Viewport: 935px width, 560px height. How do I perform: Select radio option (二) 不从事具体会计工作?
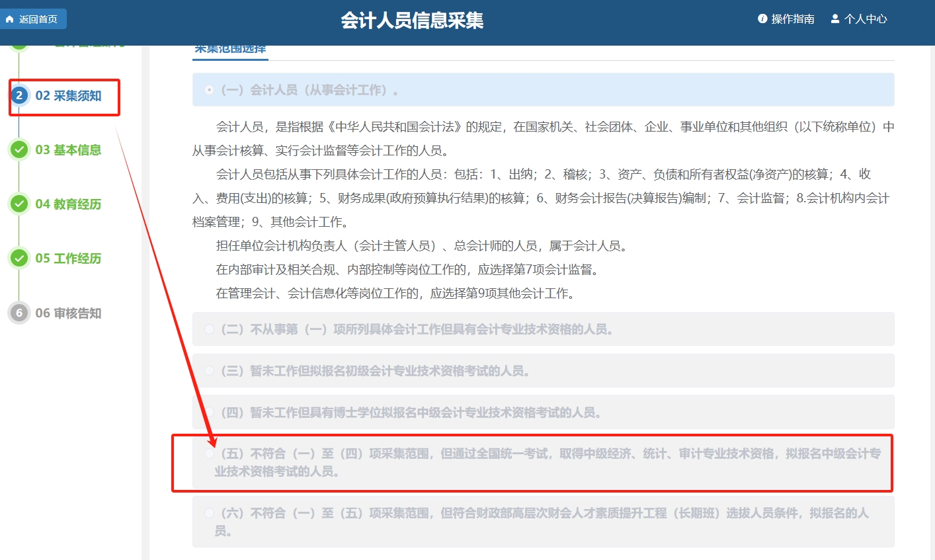click(x=210, y=329)
